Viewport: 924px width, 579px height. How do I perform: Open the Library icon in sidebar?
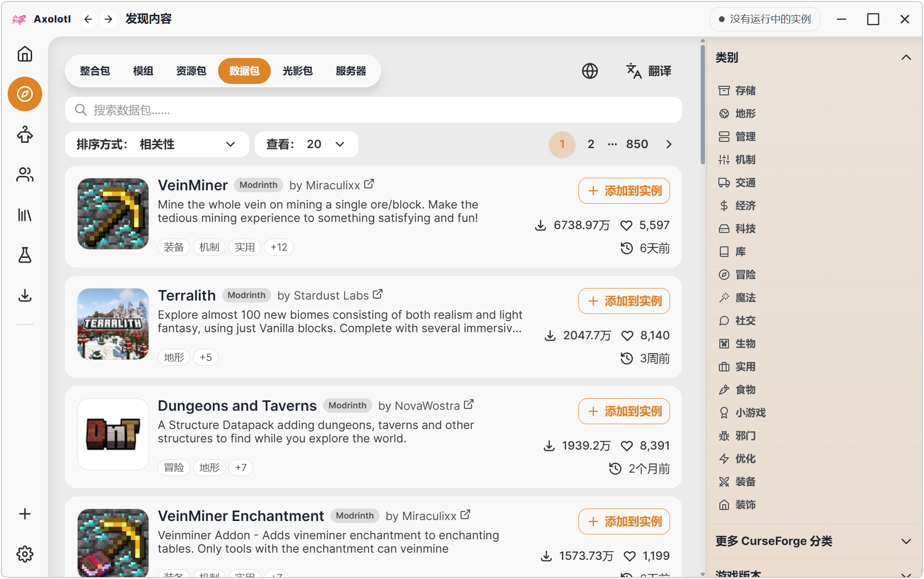(25, 215)
